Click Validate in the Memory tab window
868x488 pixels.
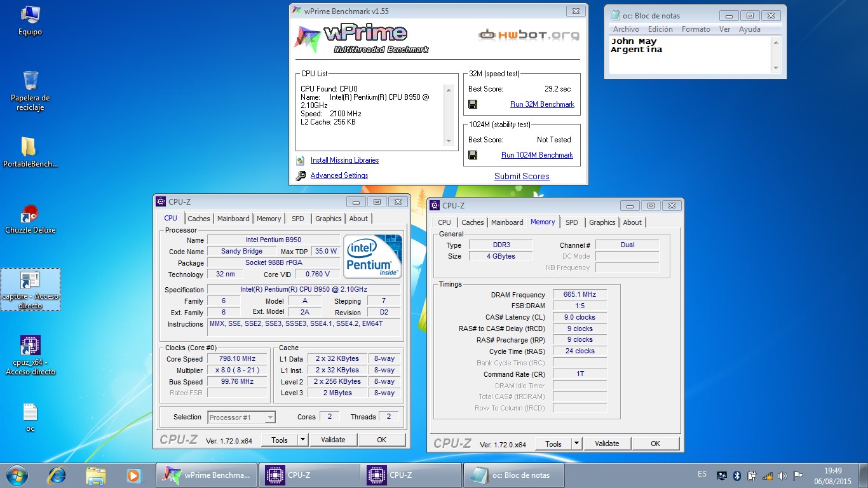pos(607,444)
